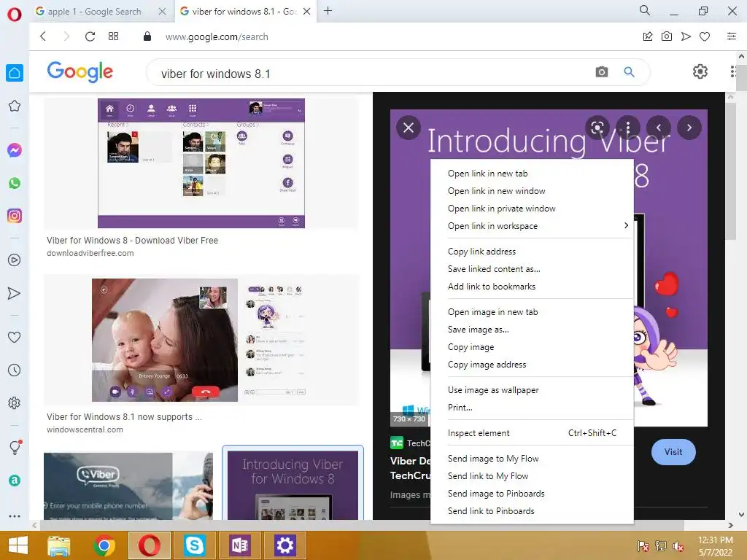Open Easy Setup menu icon
This screenshot has height=560, width=747.
pyautogui.click(x=731, y=36)
